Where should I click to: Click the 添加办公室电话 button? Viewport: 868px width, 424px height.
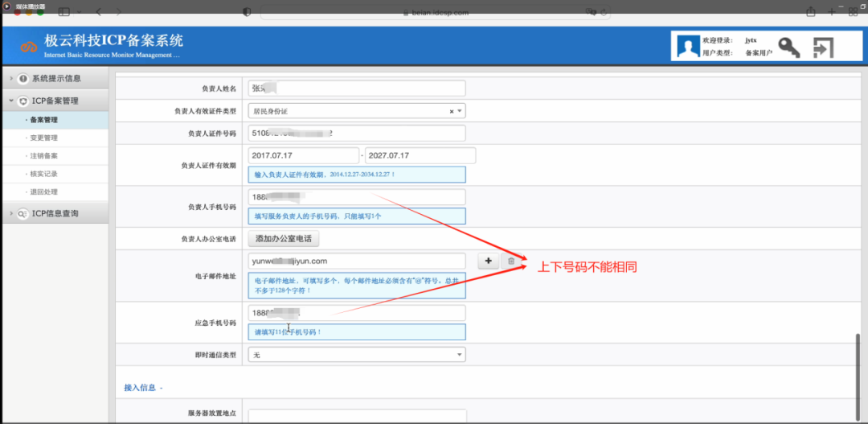click(284, 239)
